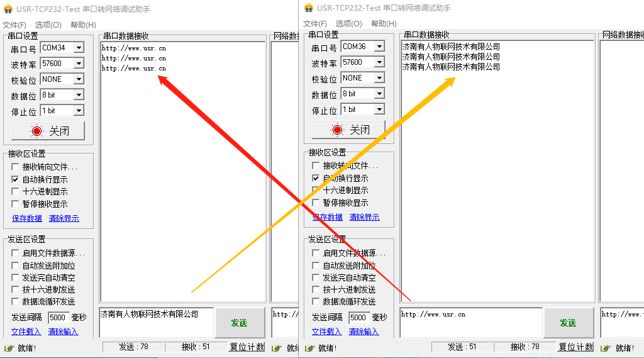Toggle pause receive display checkbox in COM36 window
644x358 pixels.
pyautogui.click(x=316, y=203)
